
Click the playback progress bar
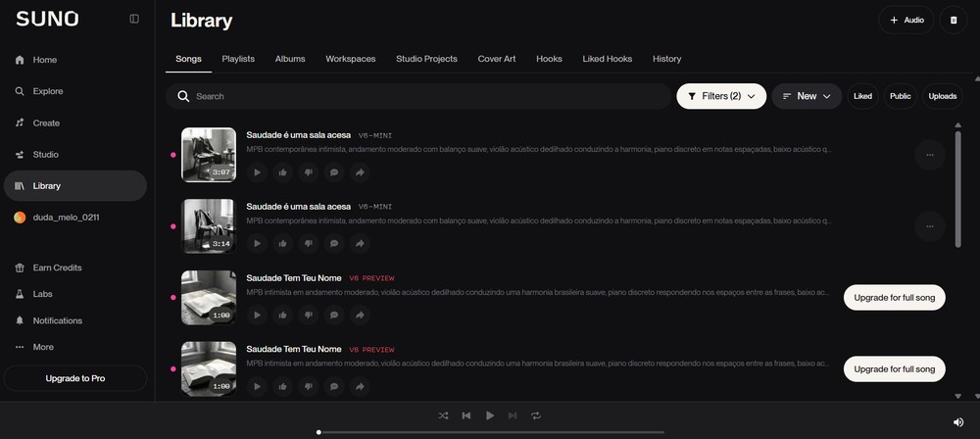[x=491, y=432]
